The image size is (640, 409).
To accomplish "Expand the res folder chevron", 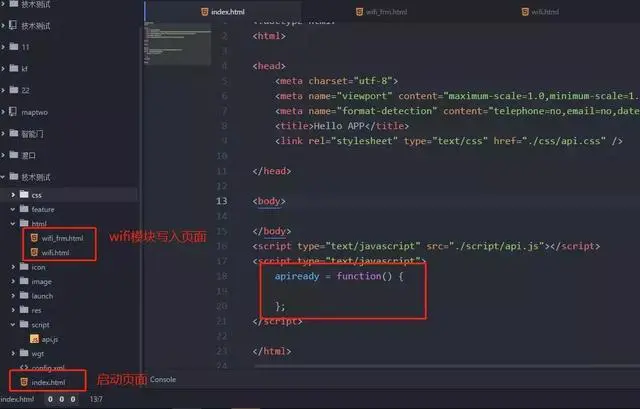I will click(13, 310).
